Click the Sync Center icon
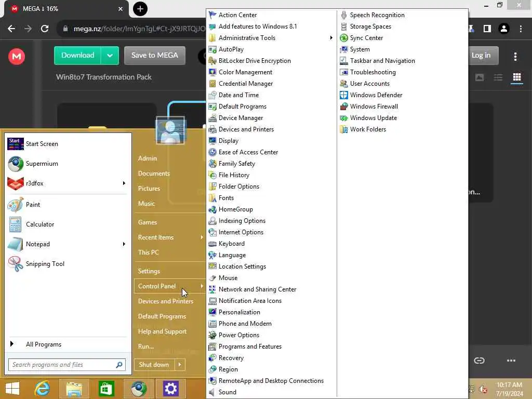 (344, 37)
